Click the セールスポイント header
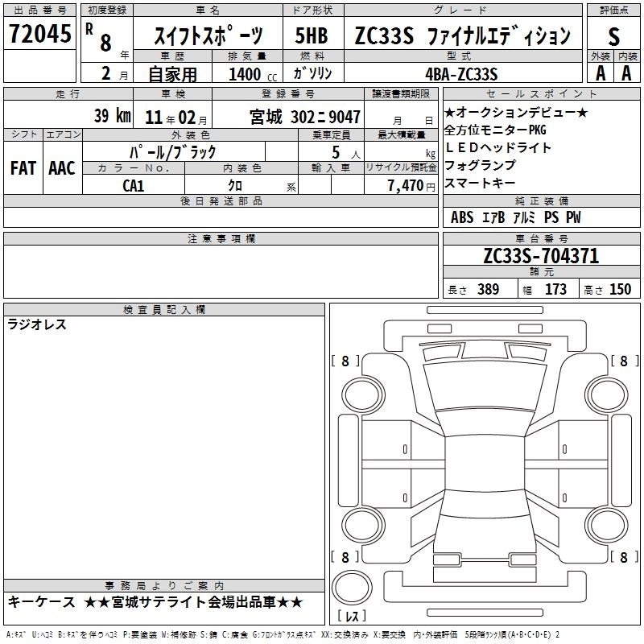Screen dimensions: 644x644 pyautogui.click(x=541, y=93)
